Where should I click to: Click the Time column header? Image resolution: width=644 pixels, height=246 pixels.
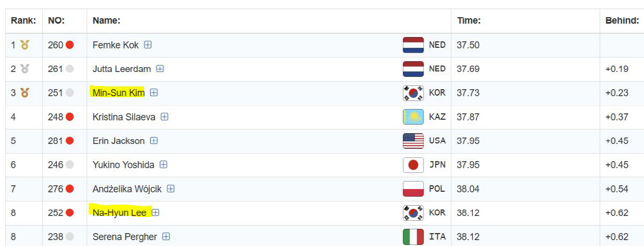(x=469, y=21)
